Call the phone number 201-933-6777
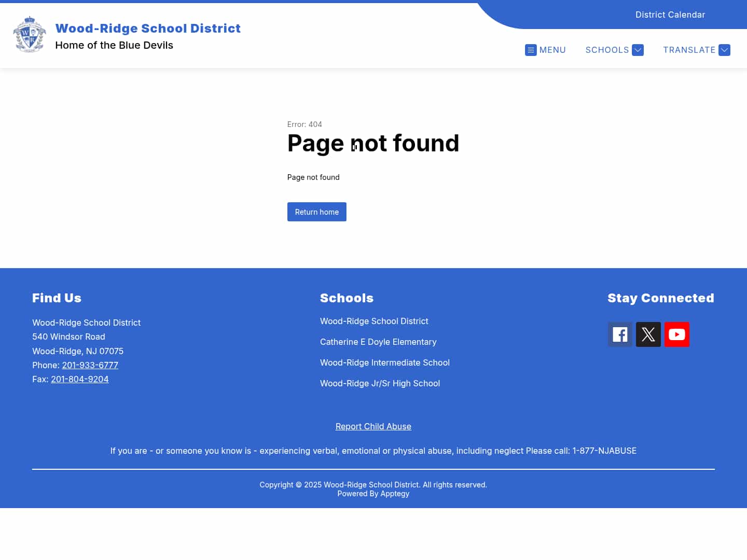This screenshot has height=560, width=747. click(x=90, y=365)
